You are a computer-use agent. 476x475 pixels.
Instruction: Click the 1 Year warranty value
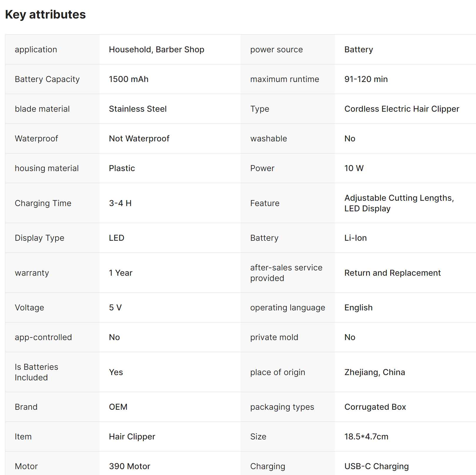tap(120, 273)
